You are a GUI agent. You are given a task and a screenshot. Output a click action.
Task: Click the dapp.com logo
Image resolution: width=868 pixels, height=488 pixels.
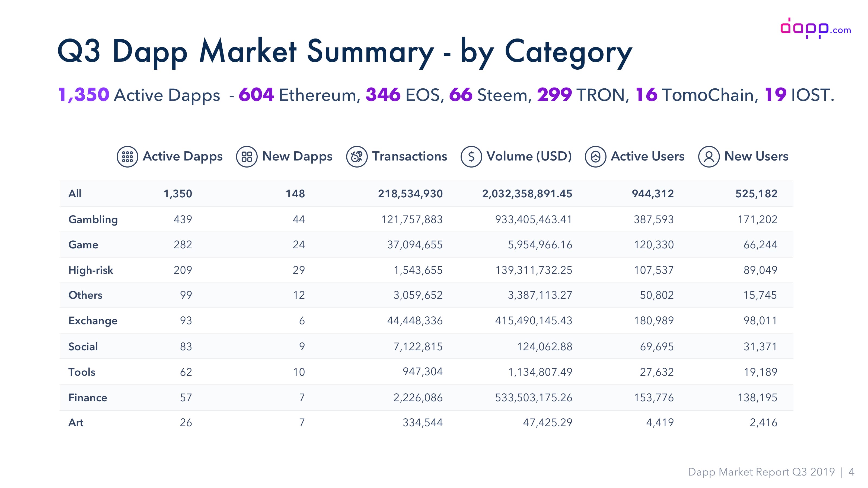click(816, 28)
